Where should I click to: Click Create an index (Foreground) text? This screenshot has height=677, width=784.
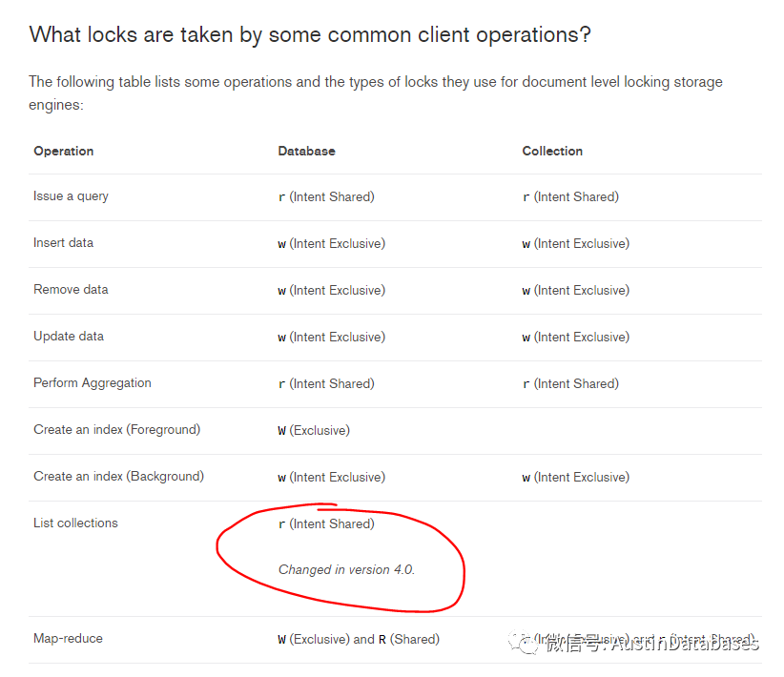point(116,429)
